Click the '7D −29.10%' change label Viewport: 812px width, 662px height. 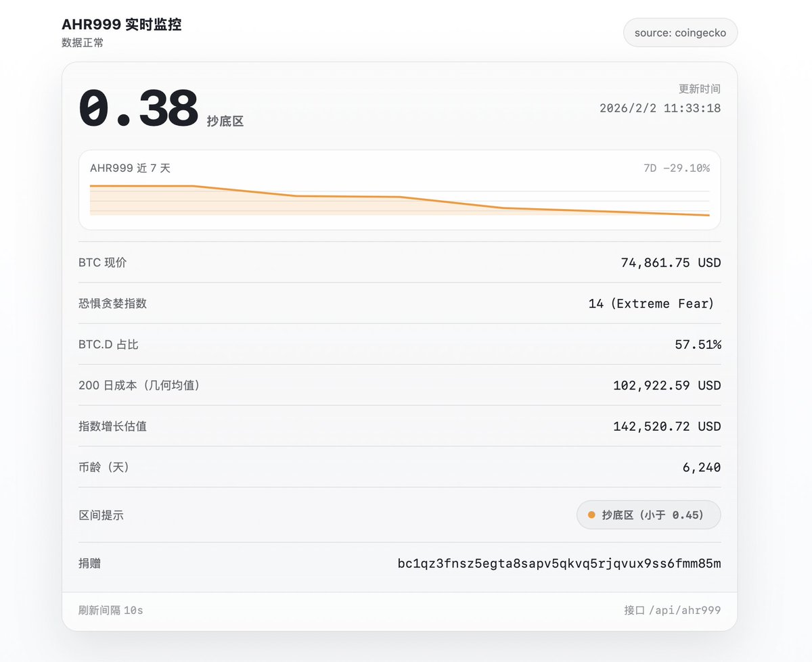tap(676, 168)
